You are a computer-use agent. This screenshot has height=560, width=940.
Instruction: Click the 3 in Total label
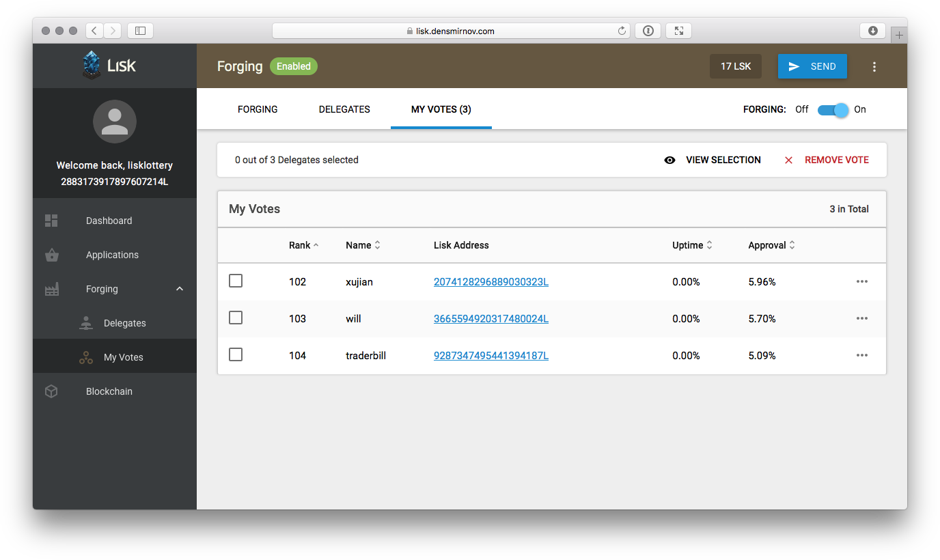tap(849, 209)
